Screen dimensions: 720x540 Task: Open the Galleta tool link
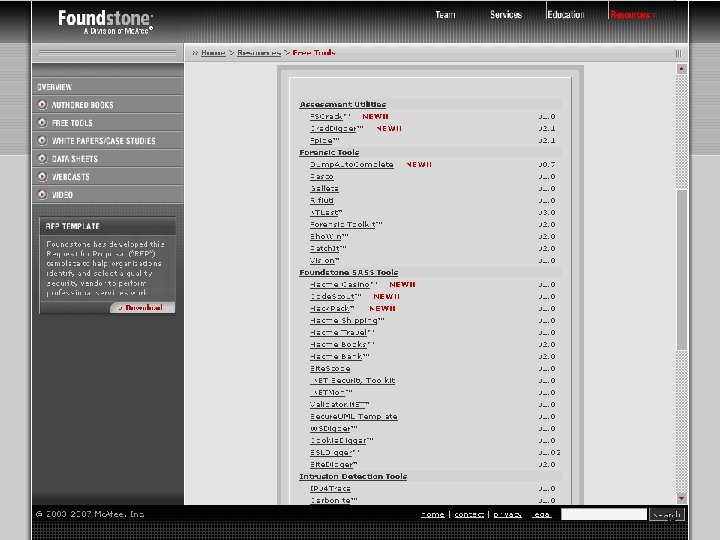click(324, 188)
